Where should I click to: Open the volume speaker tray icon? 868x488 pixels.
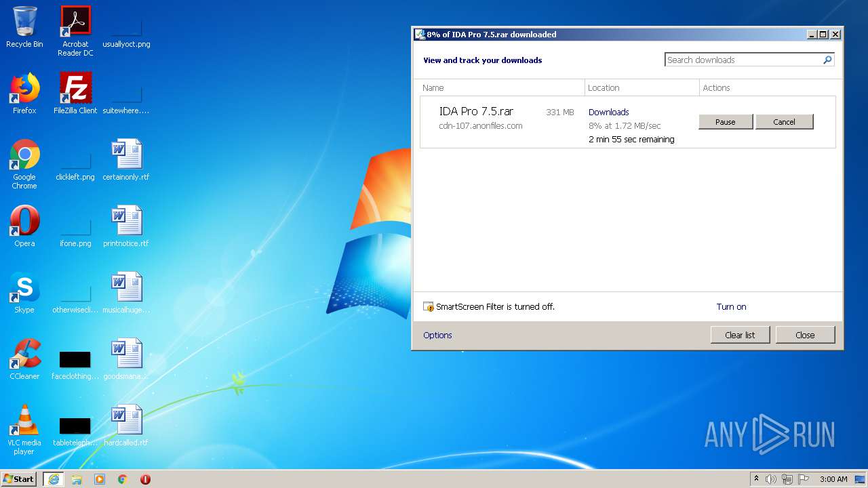(771, 479)
